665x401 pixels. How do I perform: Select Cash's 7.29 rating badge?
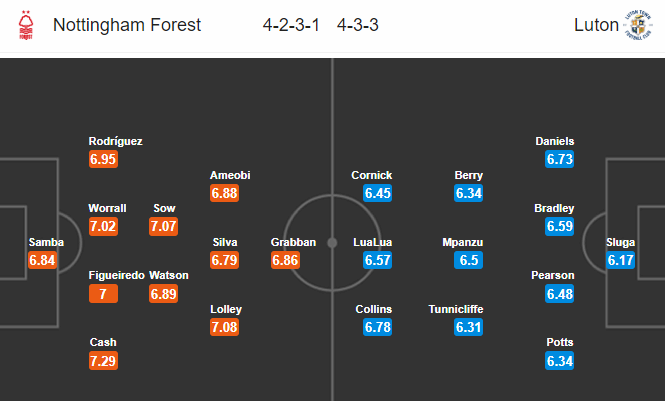[103, 361]
